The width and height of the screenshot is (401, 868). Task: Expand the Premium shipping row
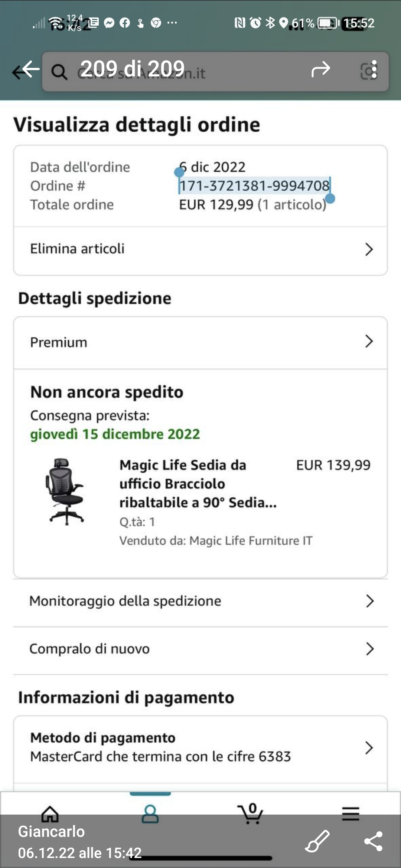[200, 342]
